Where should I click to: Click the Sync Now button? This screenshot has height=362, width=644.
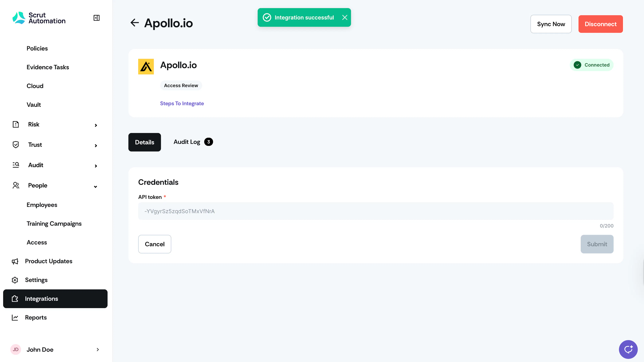551,24
